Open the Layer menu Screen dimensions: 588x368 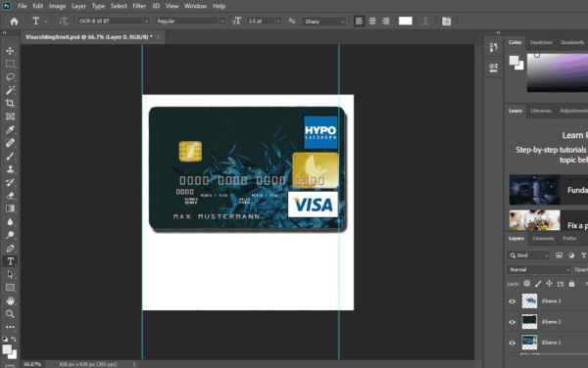click(x=78, y=6)
